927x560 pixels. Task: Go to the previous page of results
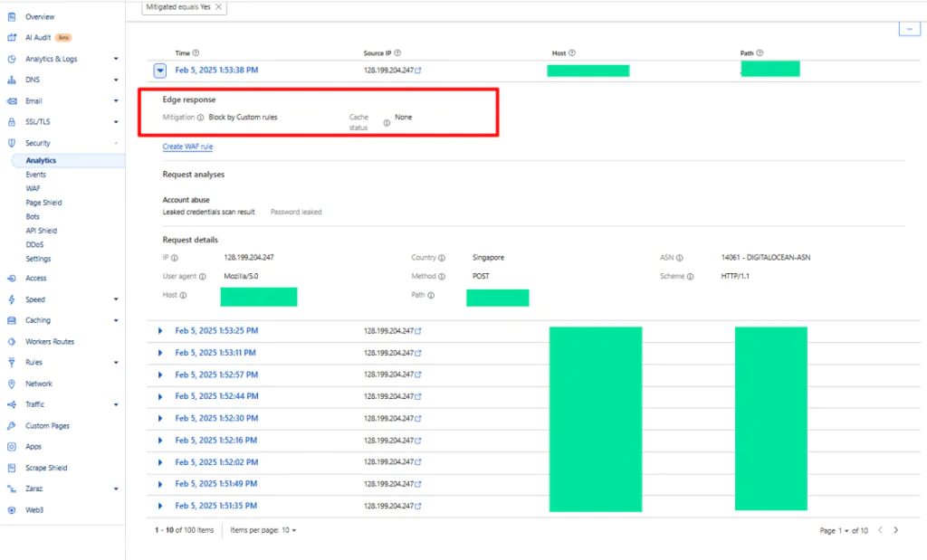pos(880,530)
